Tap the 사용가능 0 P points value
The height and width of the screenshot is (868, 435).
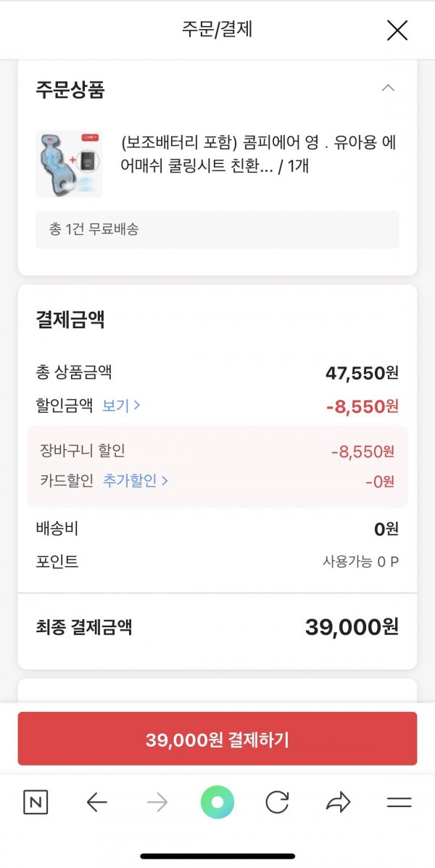point(360,562)
